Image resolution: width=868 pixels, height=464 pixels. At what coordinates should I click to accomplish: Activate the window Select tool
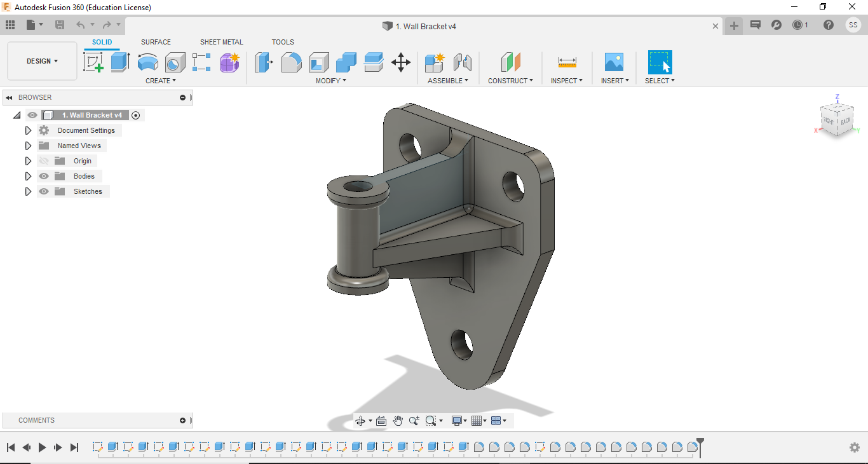[660, 62]
